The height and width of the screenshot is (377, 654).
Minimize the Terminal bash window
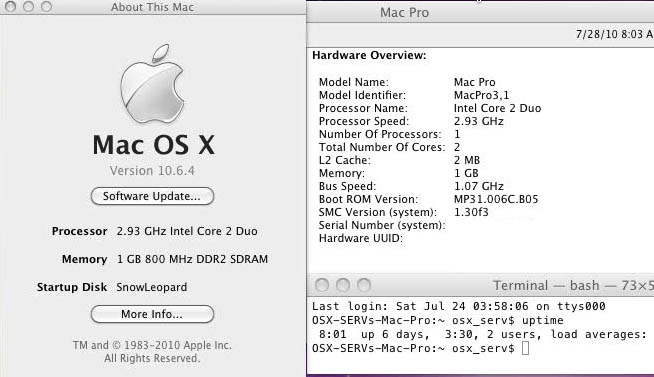[343, 285]
